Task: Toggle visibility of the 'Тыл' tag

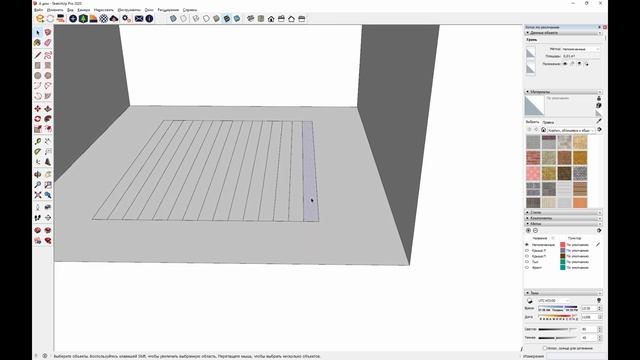Action: click(x=527, y=262)
